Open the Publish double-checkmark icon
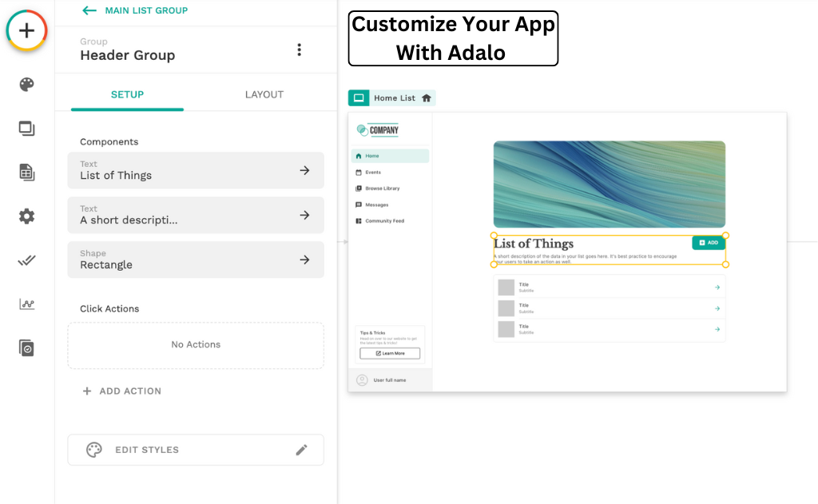Viewport: 818px width, 504px height. [27, 260]
